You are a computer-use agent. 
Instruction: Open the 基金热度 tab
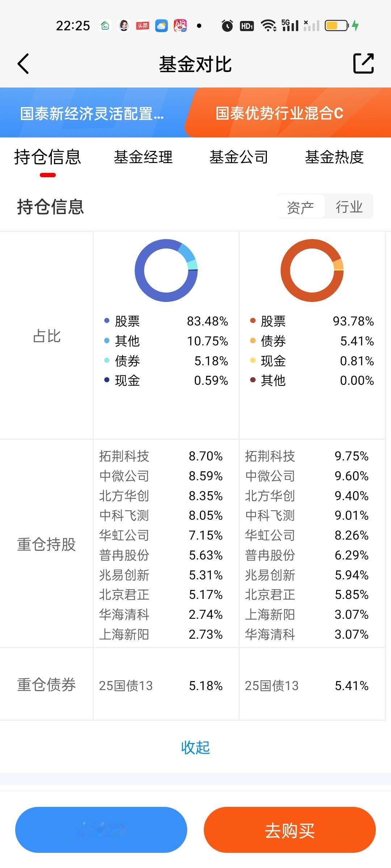point(335,157)
